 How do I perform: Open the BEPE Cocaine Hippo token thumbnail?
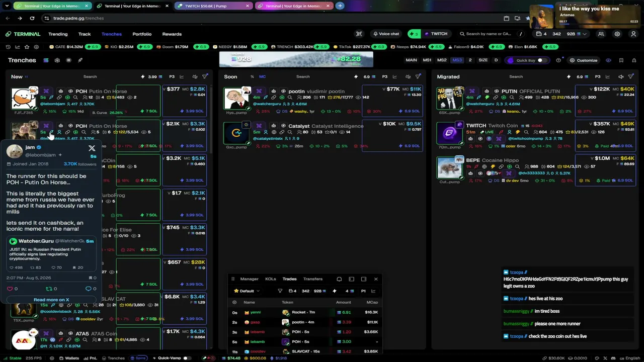click(x=449, y=168)
